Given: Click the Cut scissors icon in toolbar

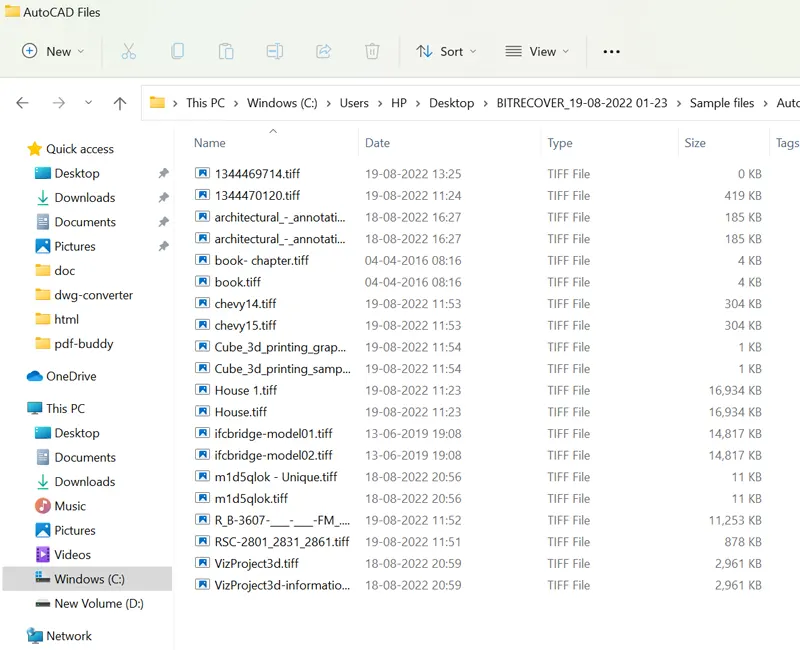Looking at the screenshot, I should tap(128, 51).
